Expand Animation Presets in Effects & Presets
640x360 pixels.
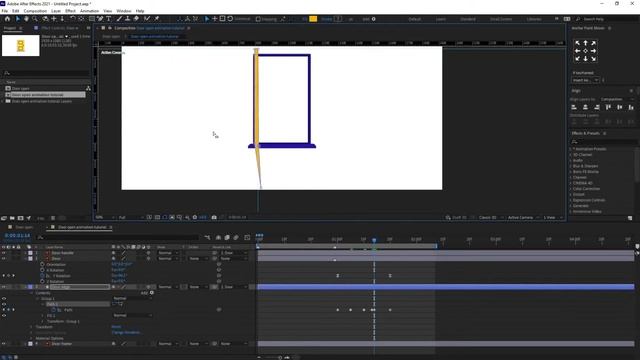(571, 149)
